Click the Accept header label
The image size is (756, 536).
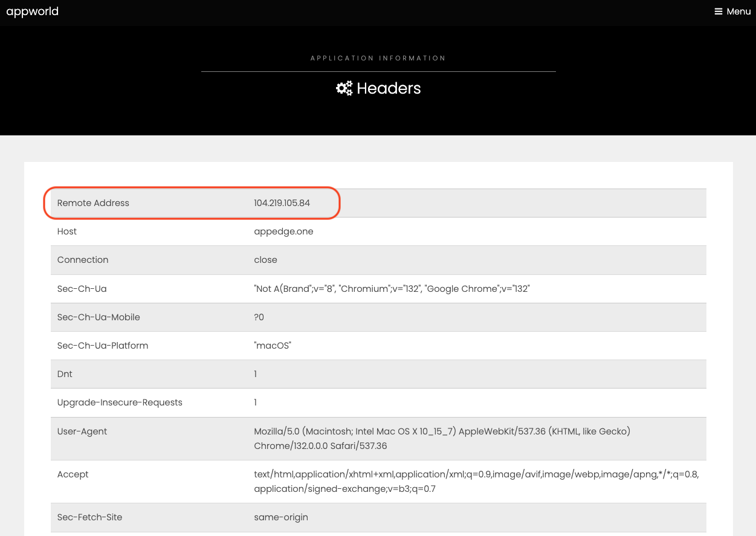pyautogui.click(x=73, y=474)
